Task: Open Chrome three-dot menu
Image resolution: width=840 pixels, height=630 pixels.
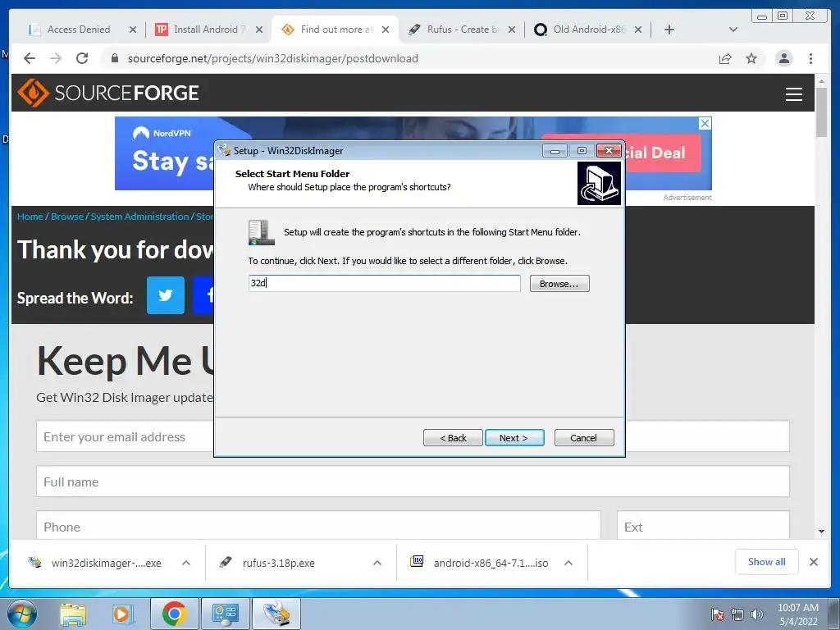Action: (x=810, y=58)
